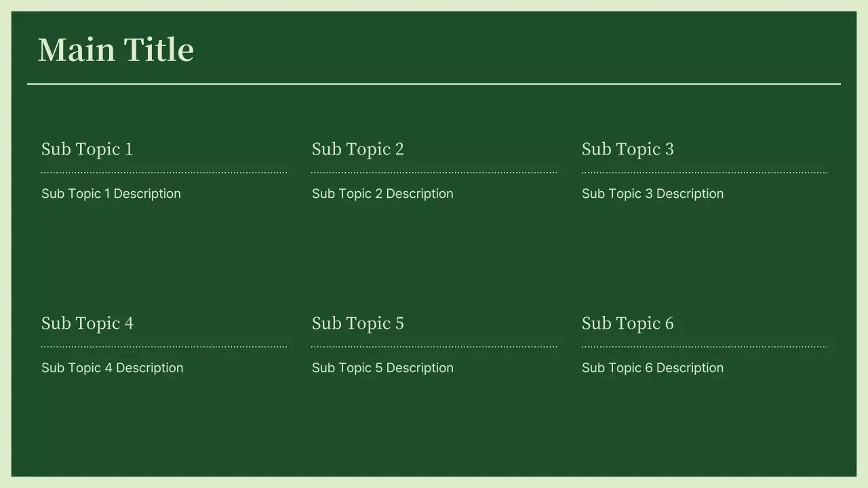
Task: Select the Sub Topic 4 heading
Action: pyautogui.click(x=87, y=323)
